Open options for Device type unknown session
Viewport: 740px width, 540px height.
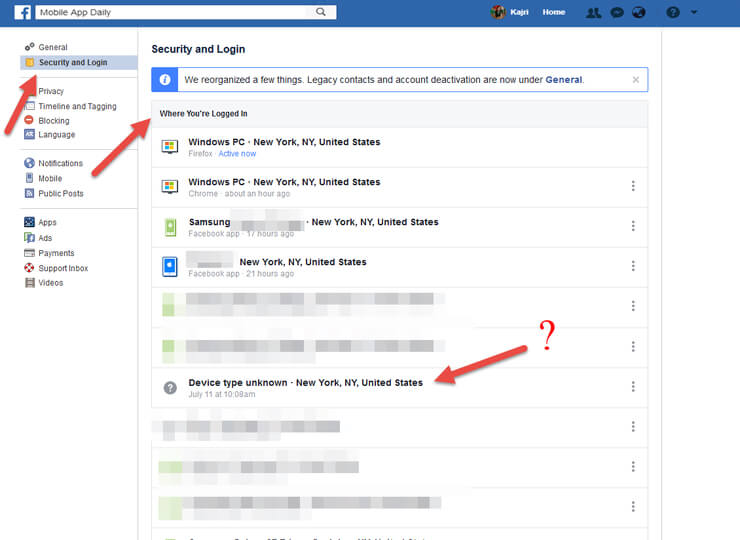coord(633,387)
